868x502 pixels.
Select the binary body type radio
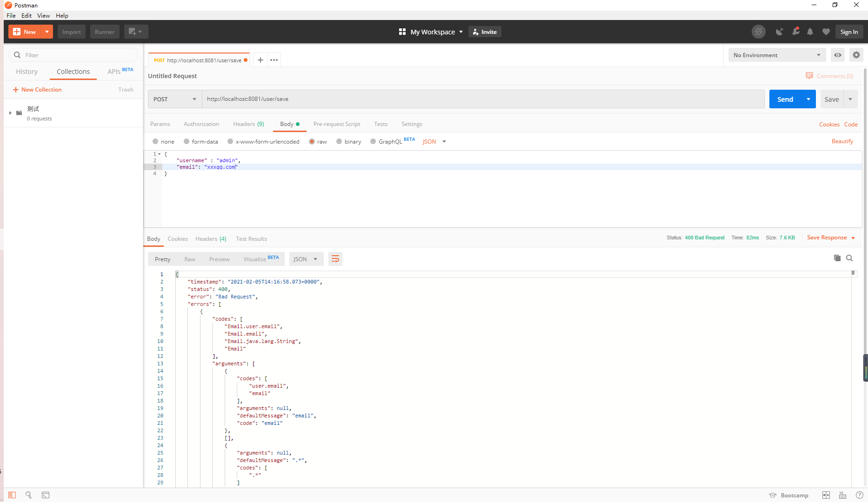pos(339,141)
